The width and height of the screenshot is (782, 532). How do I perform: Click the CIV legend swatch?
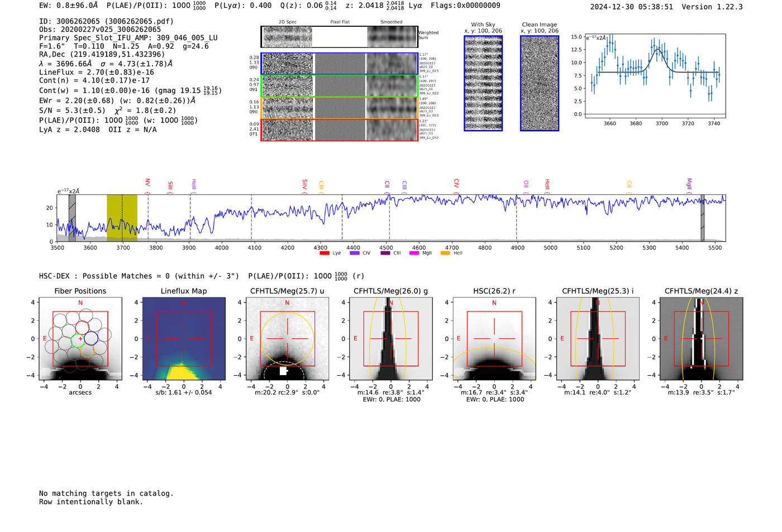[x=355, y=253]
